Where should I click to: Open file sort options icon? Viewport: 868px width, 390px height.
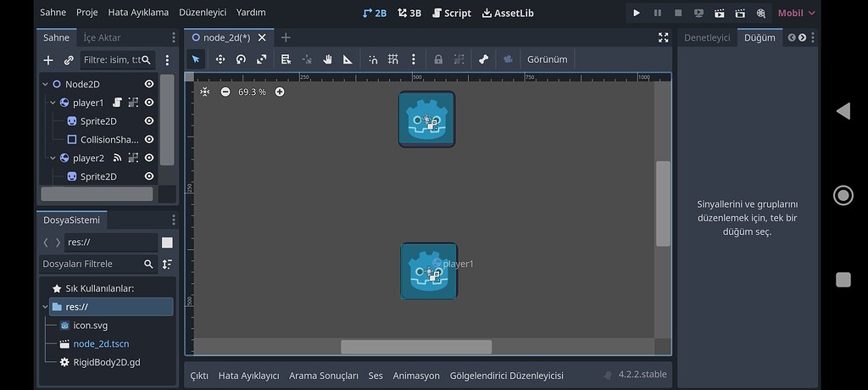(167, 265)
